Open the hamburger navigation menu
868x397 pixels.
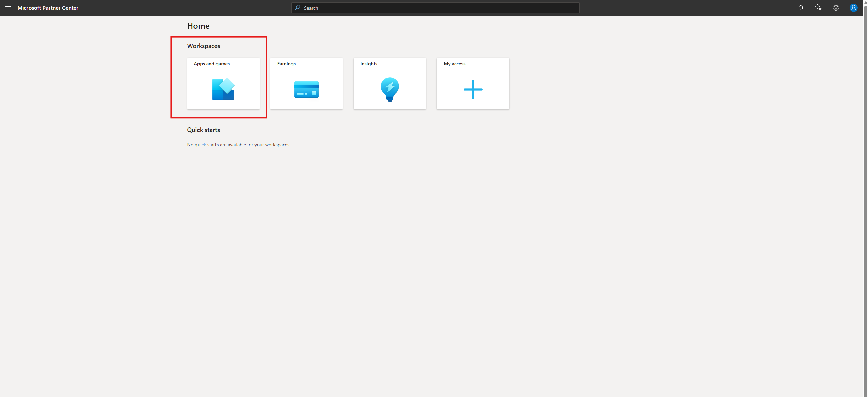tap(8, 8)
